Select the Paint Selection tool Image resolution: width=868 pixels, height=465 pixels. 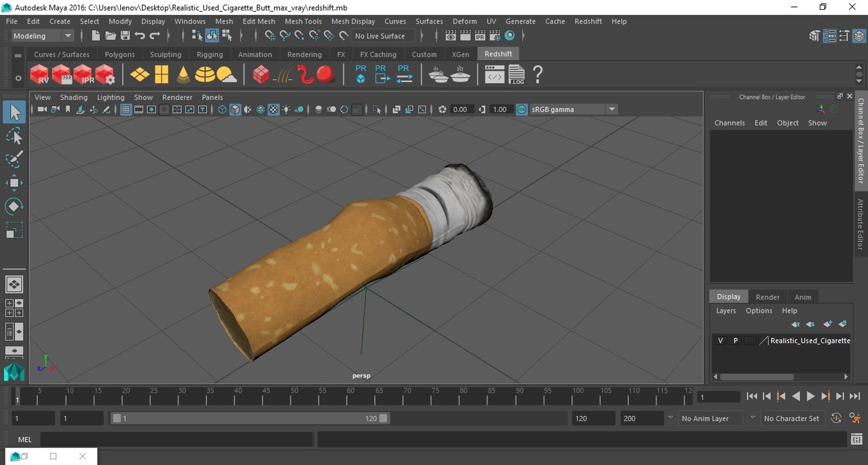pyautogui.click(x=14, y=159)
